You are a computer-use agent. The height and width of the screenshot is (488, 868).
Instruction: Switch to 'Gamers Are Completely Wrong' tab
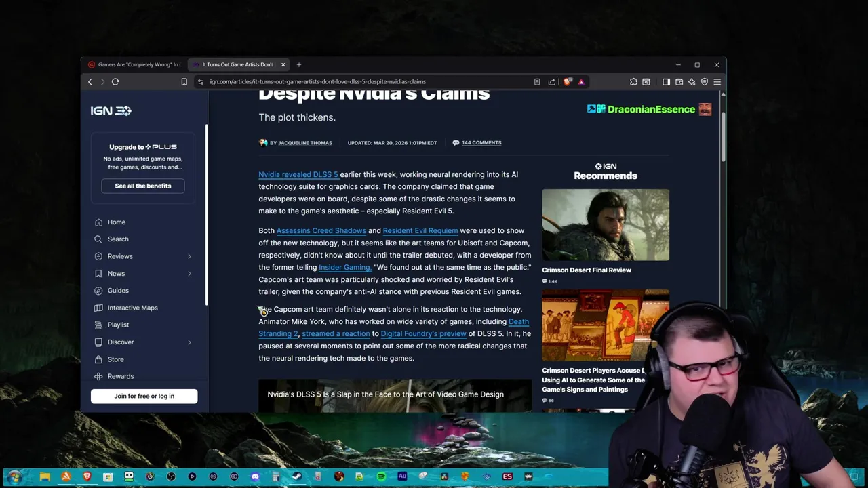pyautogui.click(x=134, y=65)
